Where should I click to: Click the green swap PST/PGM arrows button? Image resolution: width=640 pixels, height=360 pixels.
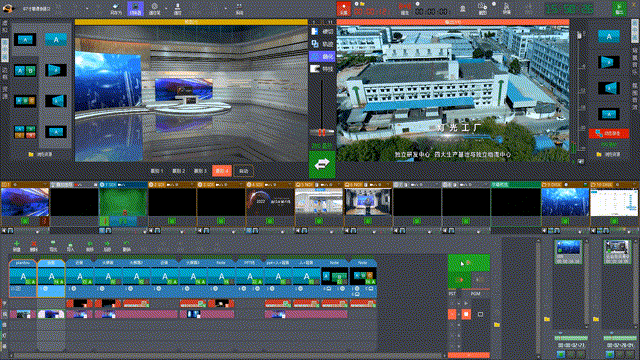point(322,164)
